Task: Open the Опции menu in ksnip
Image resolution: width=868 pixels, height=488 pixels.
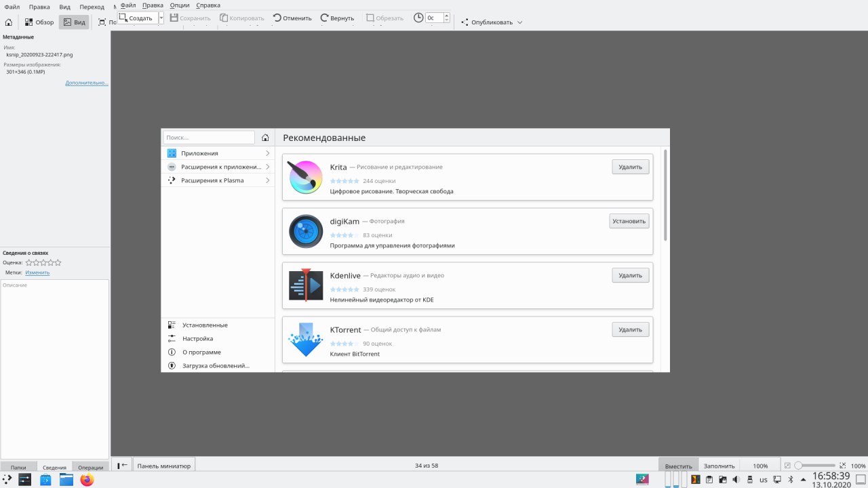Action: pyautogui.click(x=180, y=5)
